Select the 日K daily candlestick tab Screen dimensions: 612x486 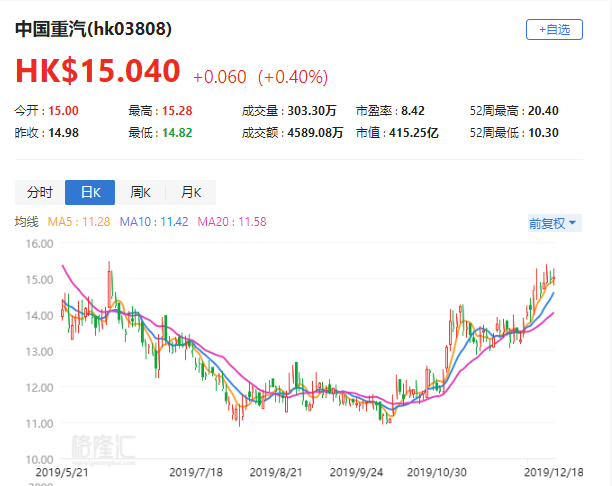pyautogui.click(x=90, y=193)
